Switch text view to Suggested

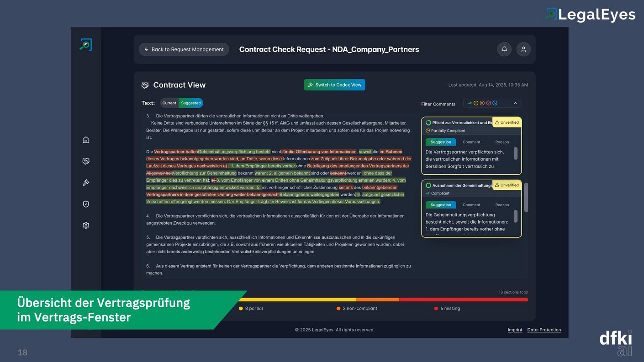(x=190, y=103)
